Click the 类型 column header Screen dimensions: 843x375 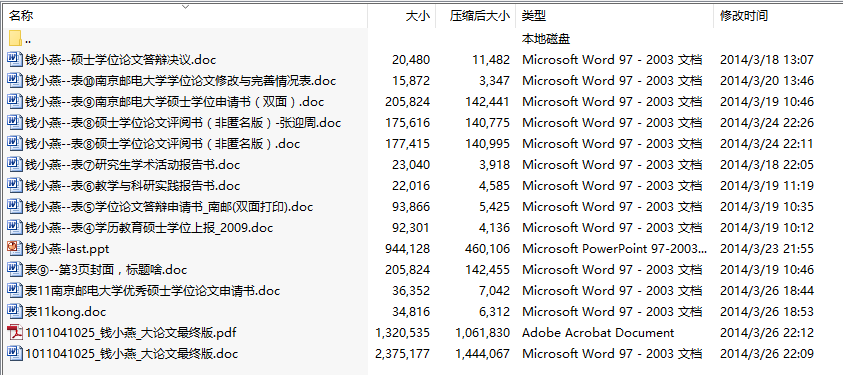[x=534, y=16]
